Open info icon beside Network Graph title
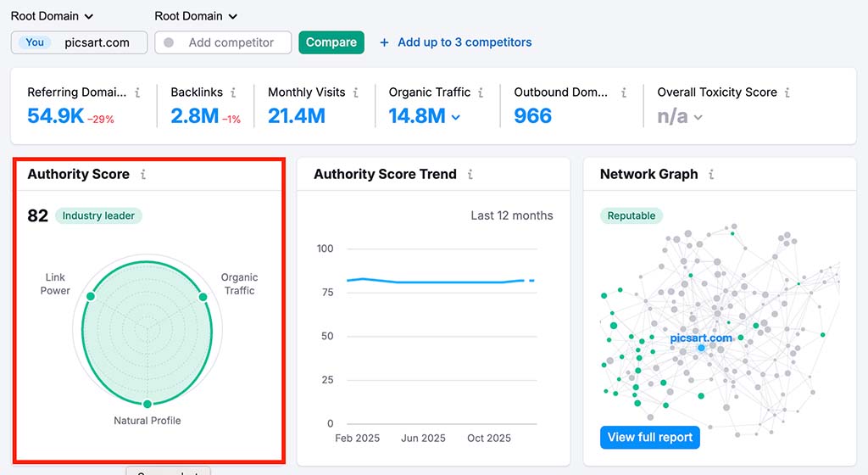Viewport: 868px width, 475px height. click(711, 175)
